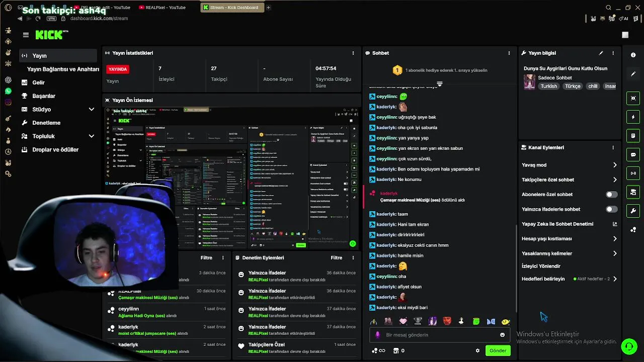Toggle Abonelere özel sohbet switch

pyautogui.click(x=611, y=195)
